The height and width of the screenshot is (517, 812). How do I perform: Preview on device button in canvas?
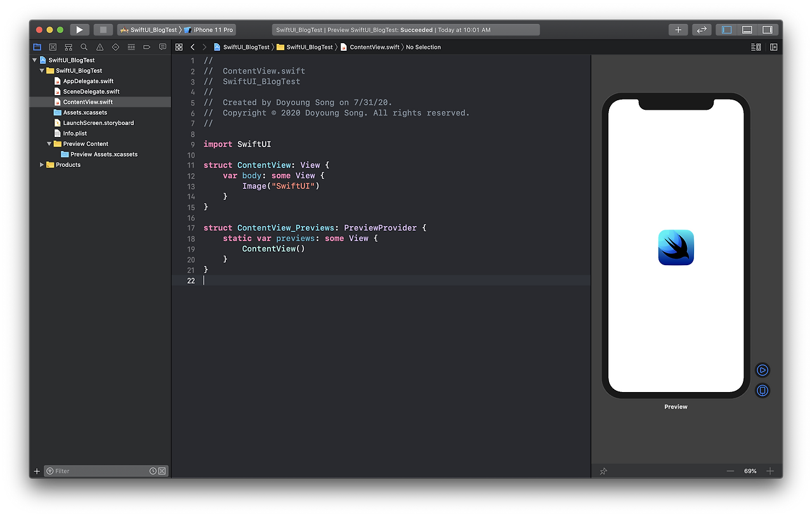coord(763,390)
